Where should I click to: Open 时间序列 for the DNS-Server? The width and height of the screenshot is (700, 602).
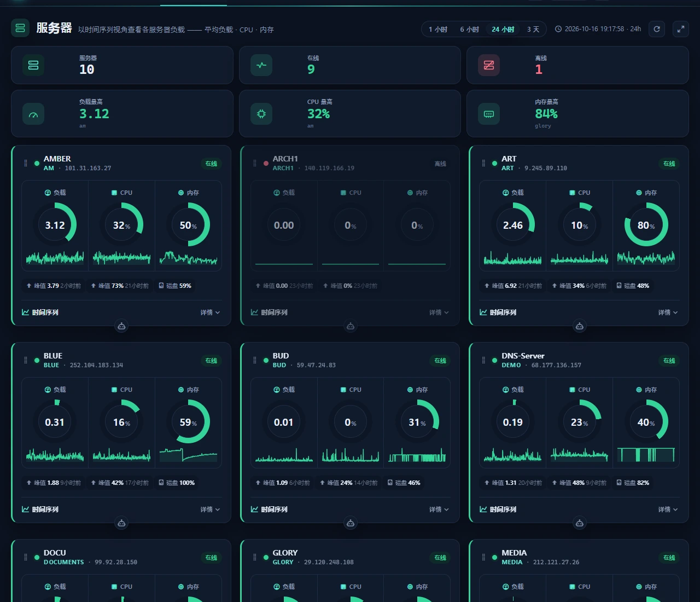click(498, 510)
